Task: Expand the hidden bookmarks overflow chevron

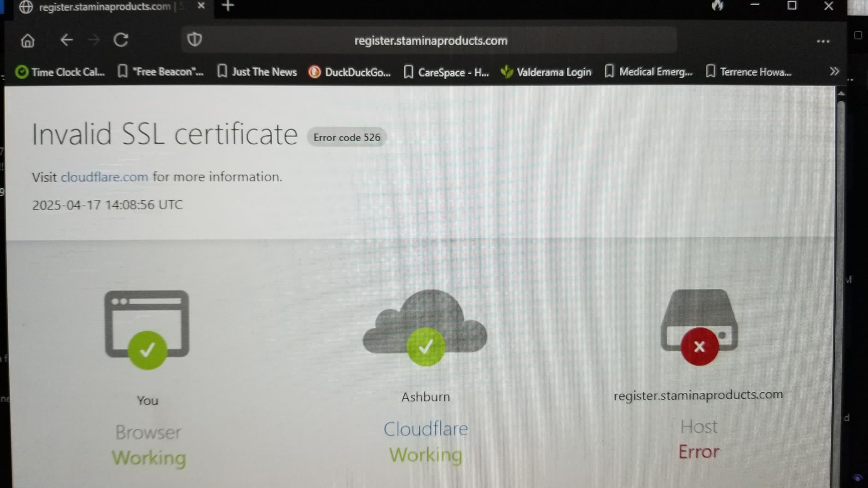Action: [834, 71]
